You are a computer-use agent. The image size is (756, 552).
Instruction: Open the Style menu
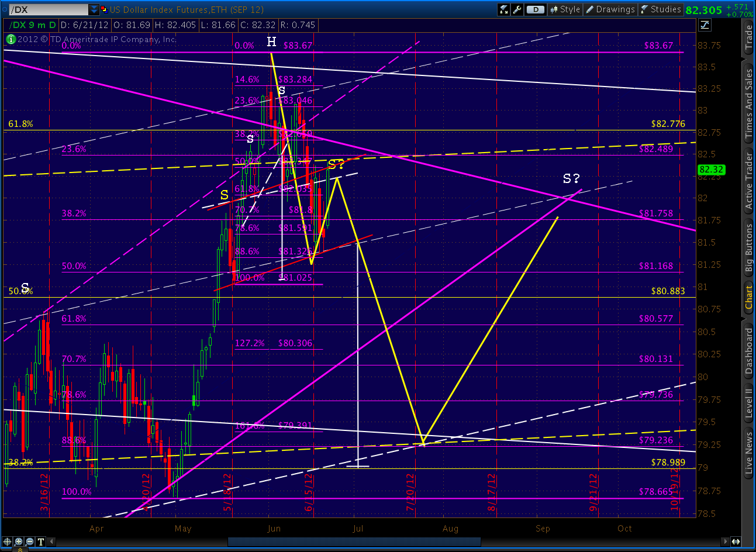pyautogui.click(x=565, y=9)
